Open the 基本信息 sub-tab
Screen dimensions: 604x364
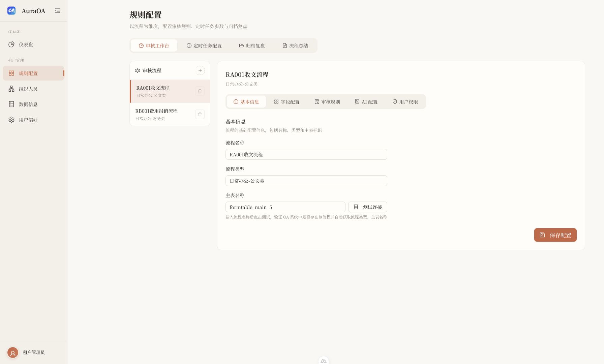(x=246, y=102)
